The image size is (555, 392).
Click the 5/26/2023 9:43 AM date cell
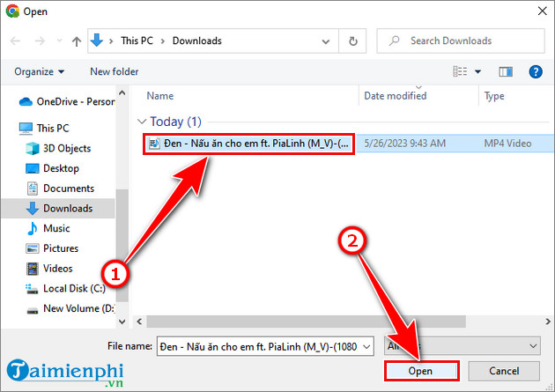pyautogui.click(x=404, y=144)
